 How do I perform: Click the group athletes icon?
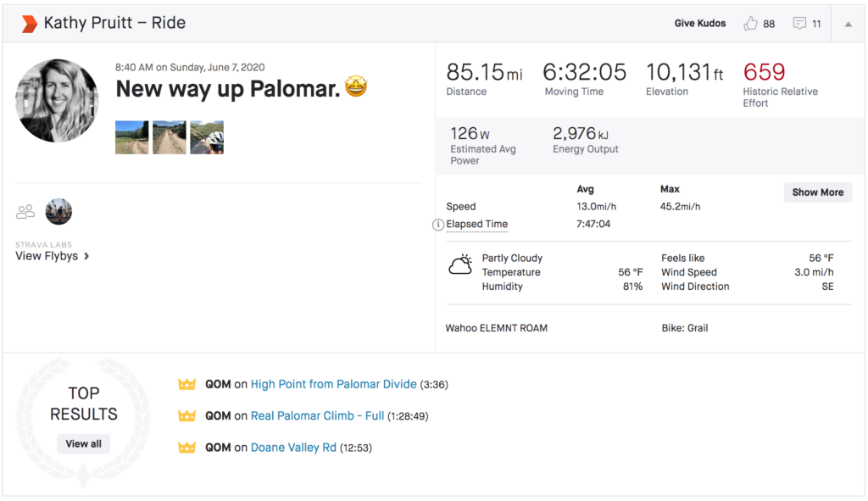(25, 211)
